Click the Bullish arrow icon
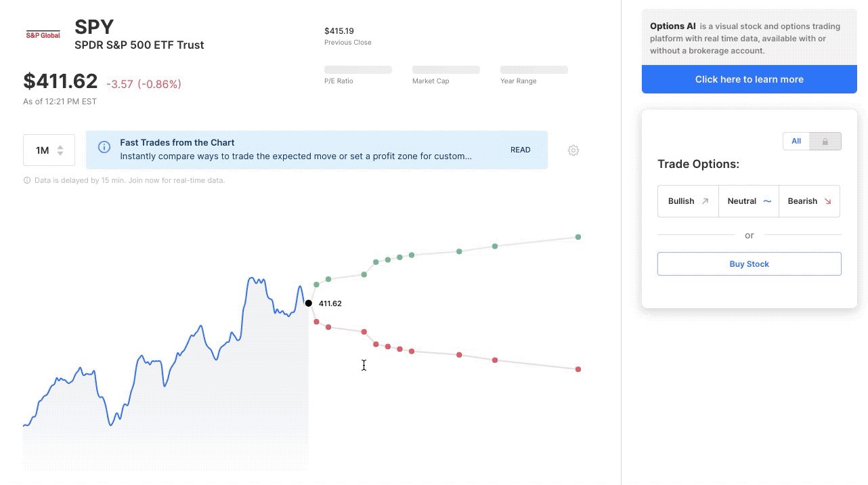The width and height of the screenshot is (868, 485). pyautogui.click(x=705, y=201)
